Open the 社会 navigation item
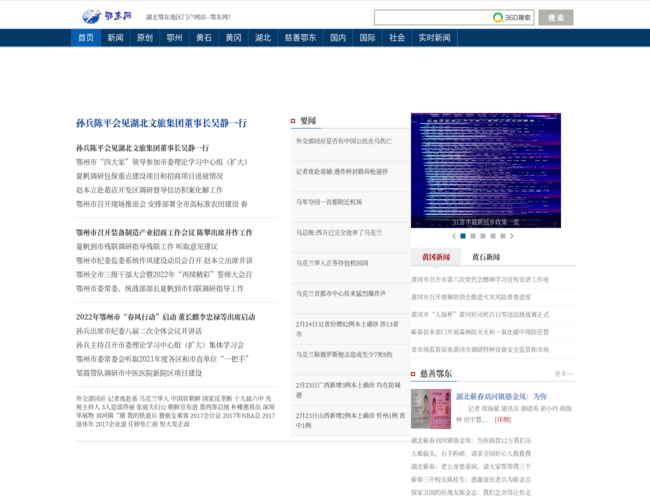This screenshot has width=650, height=500. [x=397, y=38]
